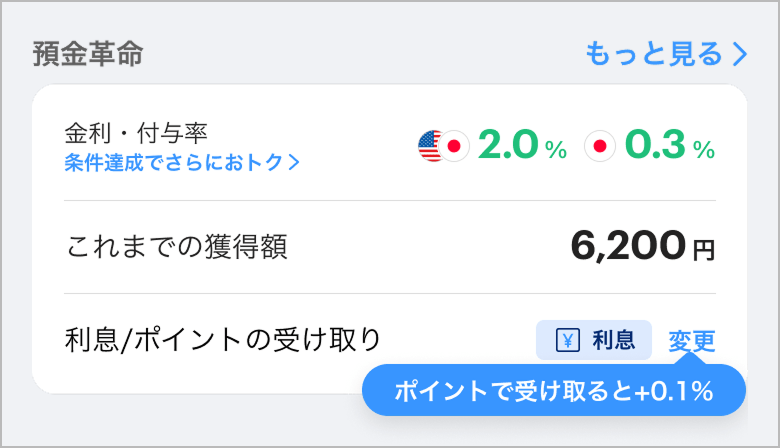Click the US flag icon
Image resolution: width=780 pixels, height=448 pixels.
[x=429, y=146]
